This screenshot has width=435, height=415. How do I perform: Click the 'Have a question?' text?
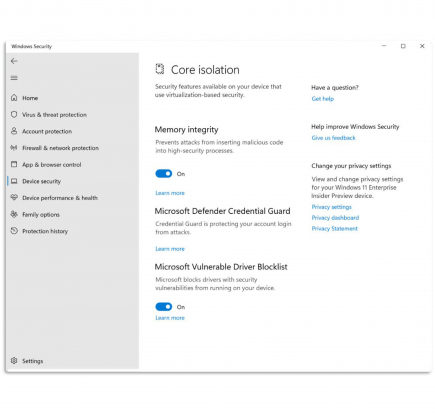[335, 88]
